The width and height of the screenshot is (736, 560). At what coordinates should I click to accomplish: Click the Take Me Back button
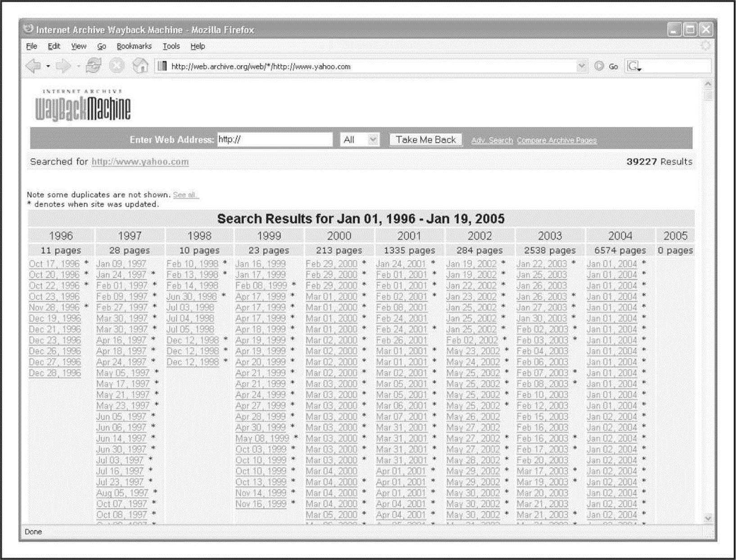point(426,139)
